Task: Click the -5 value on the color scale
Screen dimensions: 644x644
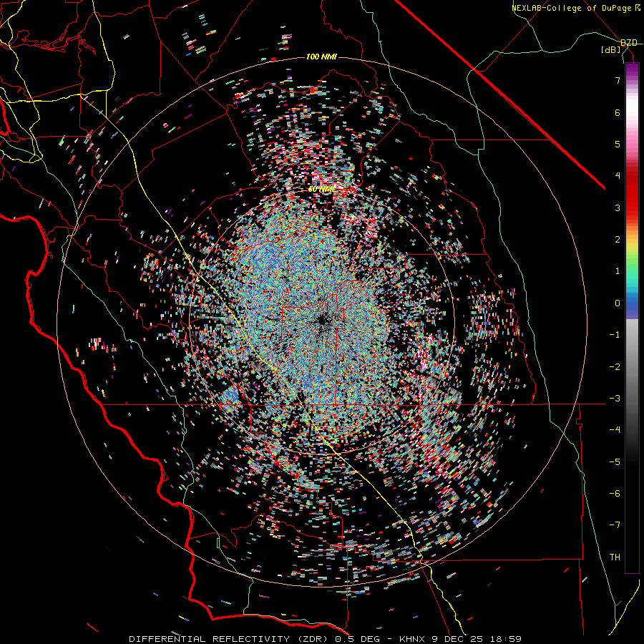Action: (615, 462)
